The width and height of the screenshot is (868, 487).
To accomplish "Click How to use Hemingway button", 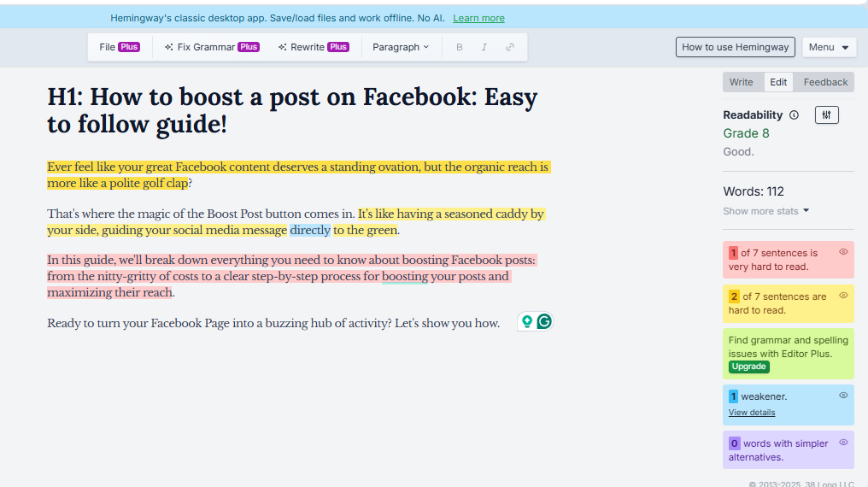I will point(735,47).
